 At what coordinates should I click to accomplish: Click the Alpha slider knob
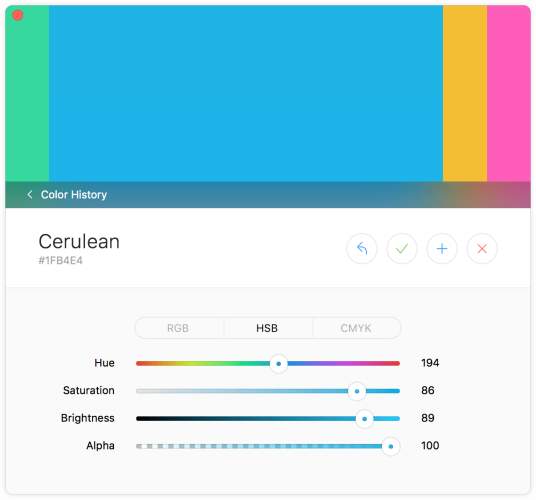(x=391, y=446)
